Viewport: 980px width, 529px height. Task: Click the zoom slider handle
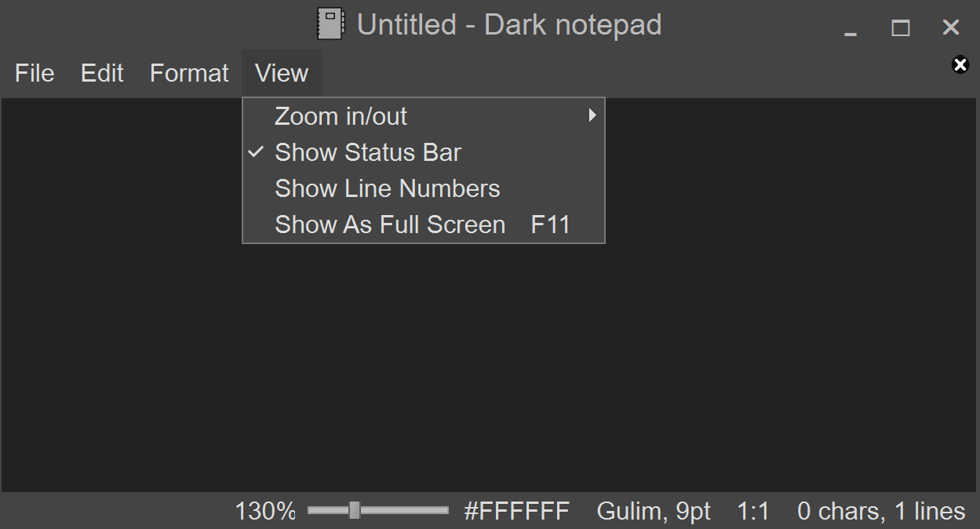click(x=355, y=510)
